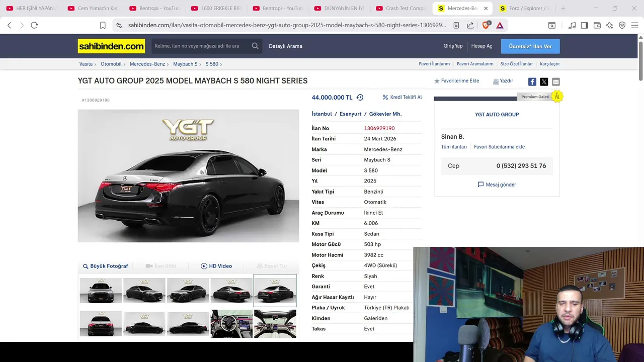Screen dimensions: 644x362
Task: Open Detaylı Arama advanced search
Action: pos(285,46)
